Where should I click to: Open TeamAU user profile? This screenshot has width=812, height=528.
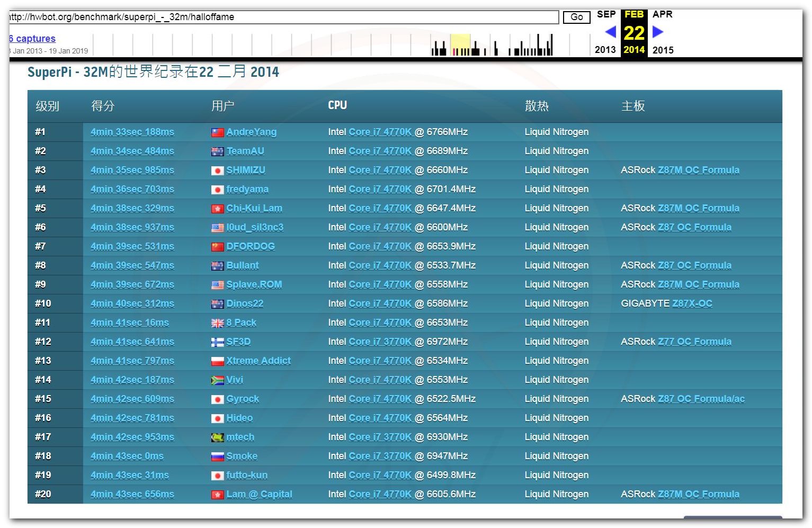tap(245, 151)
